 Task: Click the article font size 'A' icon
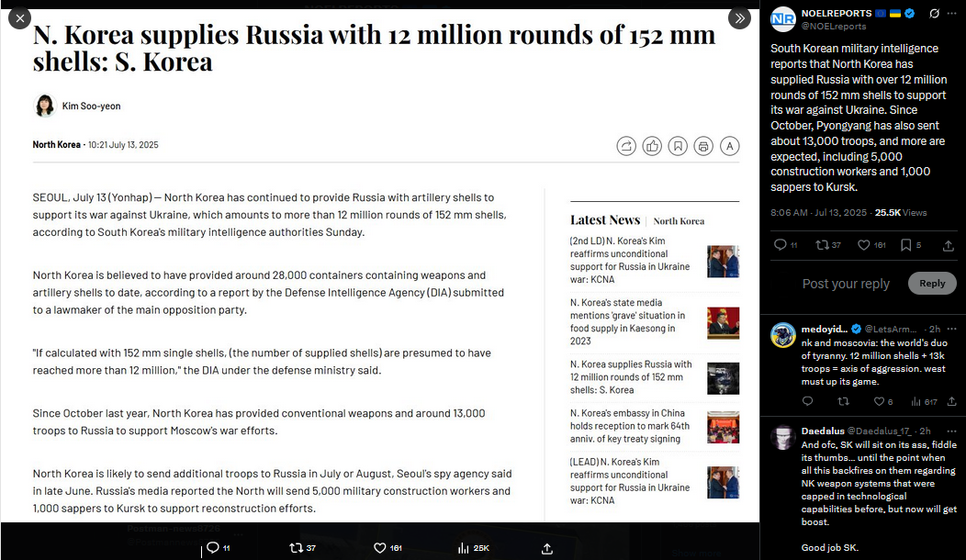(729, 146)
